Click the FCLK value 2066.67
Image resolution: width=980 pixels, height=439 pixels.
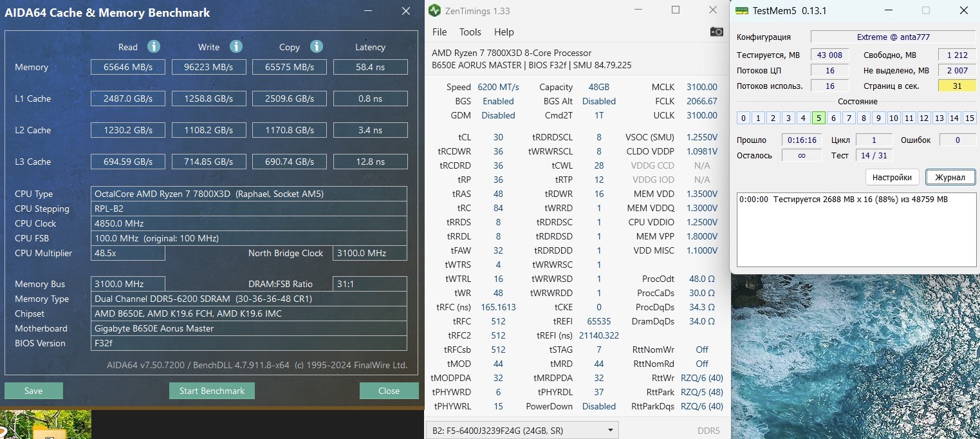[x=702, y=101]
